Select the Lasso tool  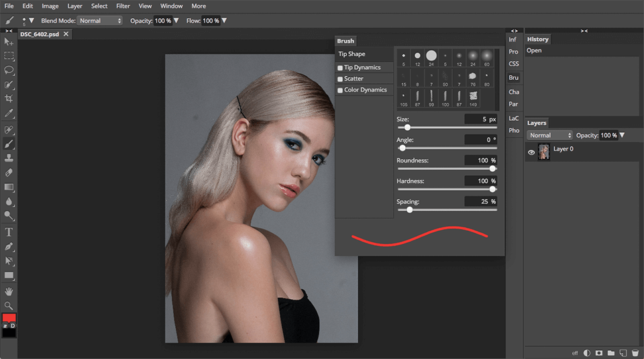pos(9,70)
